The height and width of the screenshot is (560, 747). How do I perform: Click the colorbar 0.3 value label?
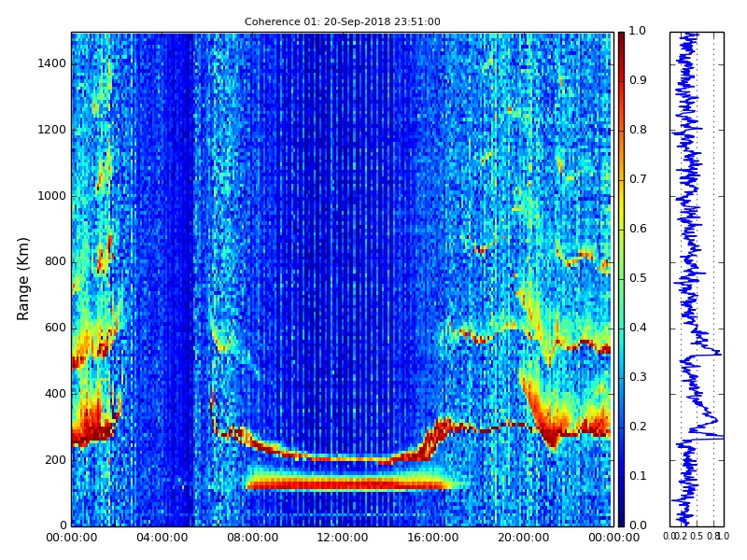638,377
